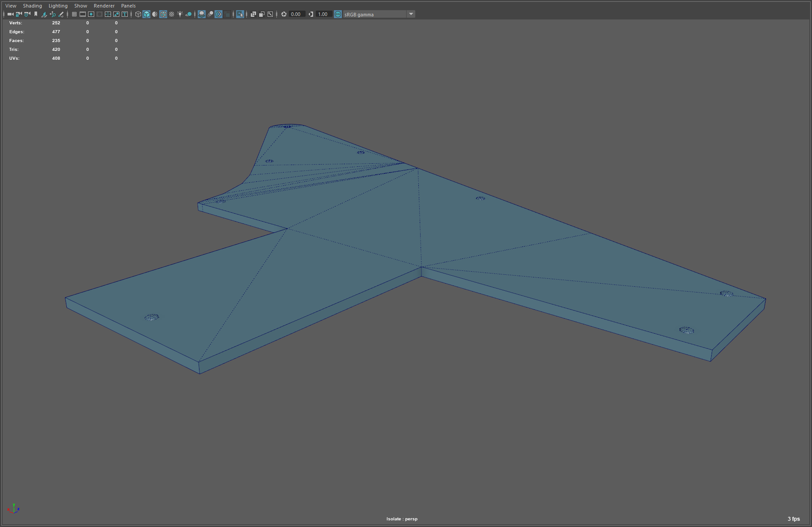Toggle the Field Chart icon
812x527 pixels.
tap(108, 14)
